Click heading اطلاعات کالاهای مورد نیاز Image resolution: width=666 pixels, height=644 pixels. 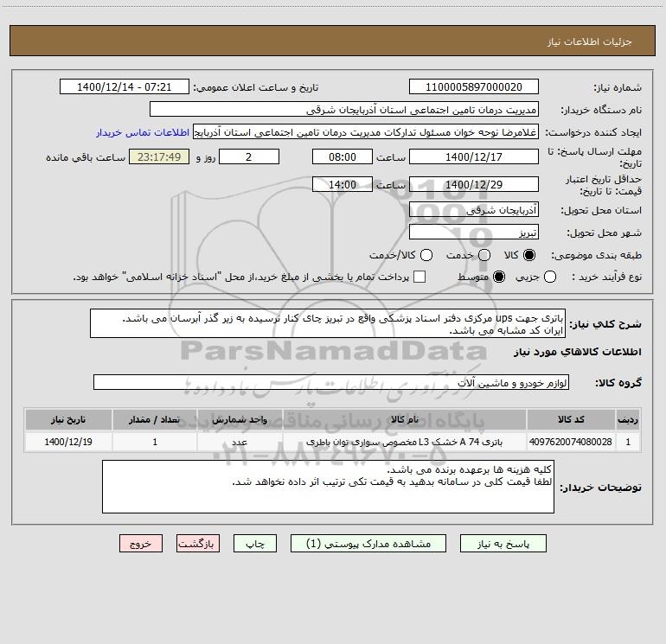(x=577, y=352)
